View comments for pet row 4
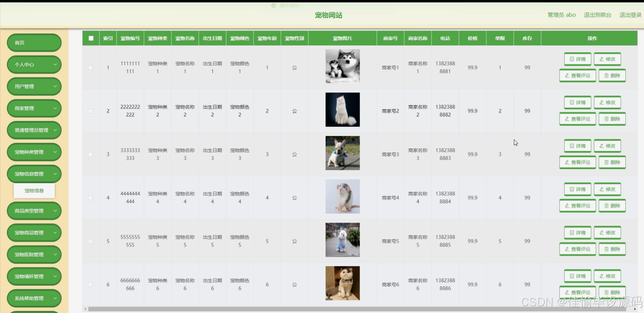Screen dimensions: 644x313 click(577, 206)
